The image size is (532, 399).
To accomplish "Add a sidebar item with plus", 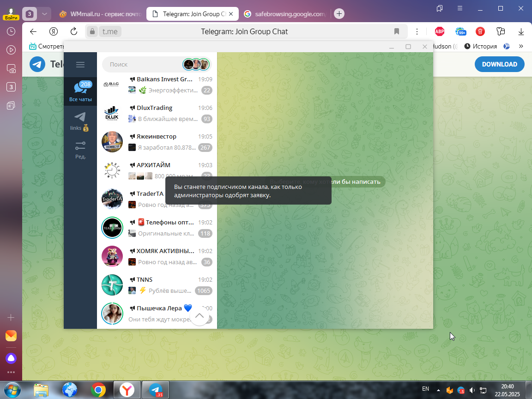I will pyautogui.click(x=11, y=318).
